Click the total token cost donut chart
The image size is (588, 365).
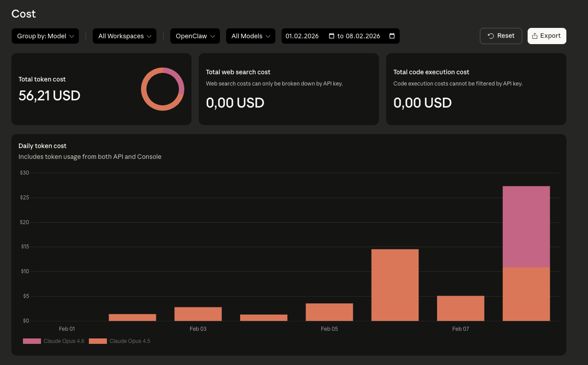click(x=163, y=89)
